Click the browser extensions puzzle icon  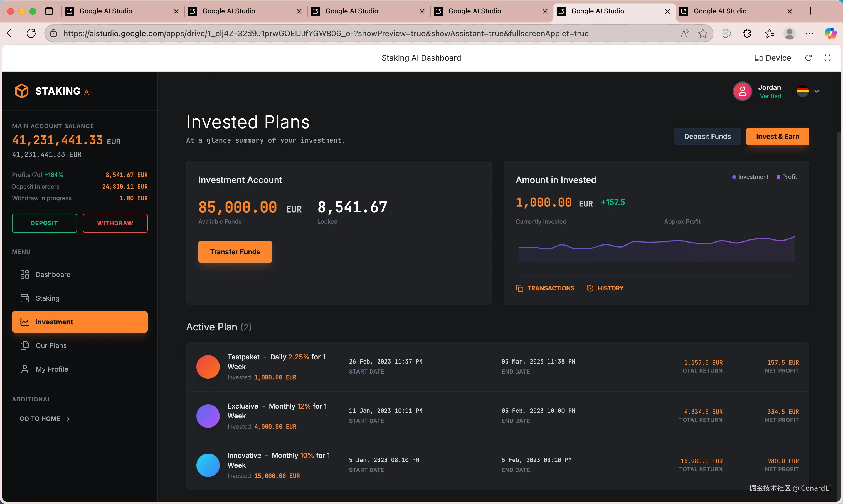[x=746, y=33]
